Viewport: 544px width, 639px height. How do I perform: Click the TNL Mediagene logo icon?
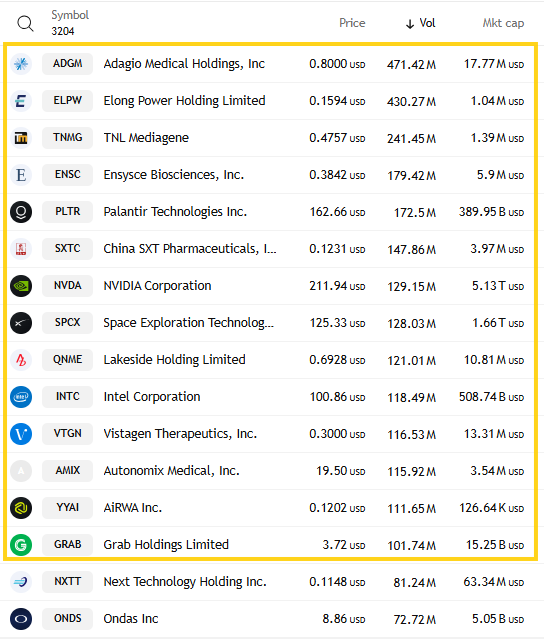(x=21, y=138)
